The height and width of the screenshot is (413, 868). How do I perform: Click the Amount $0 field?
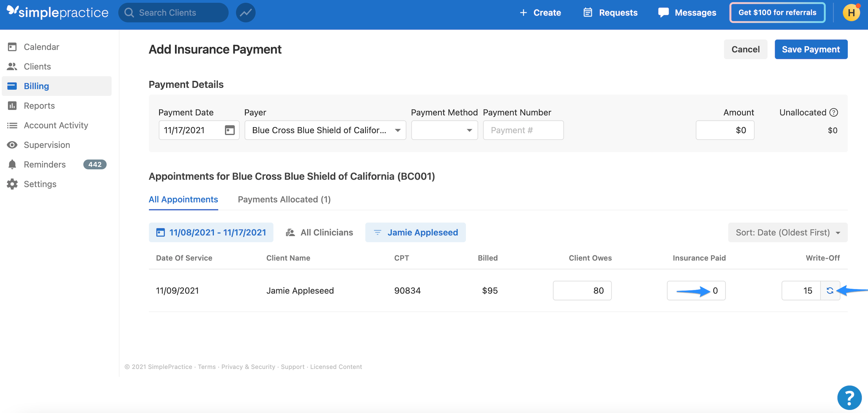click(725, 130)
